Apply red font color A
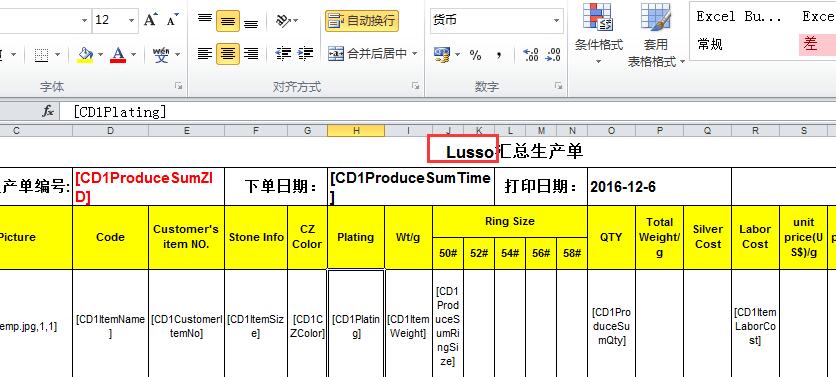 tap(118, 54)
